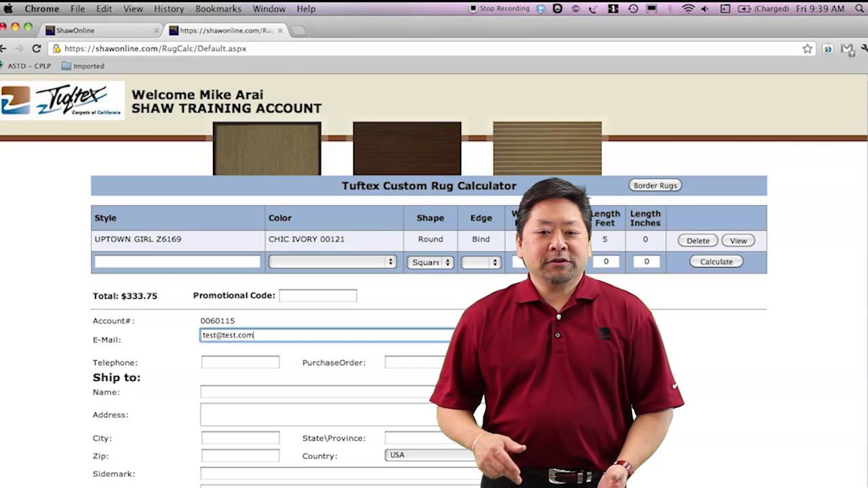Click the Style input field
Viewport: 868px width, 488px height.
click(178, 262)
